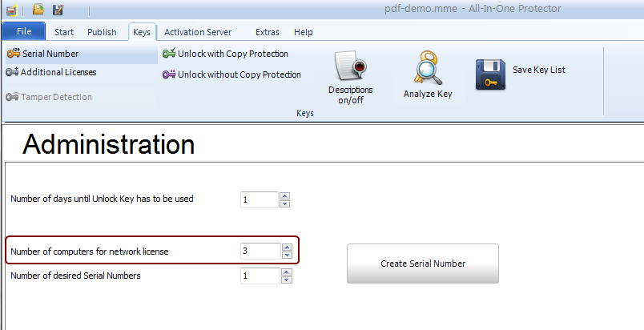The height and width of the screenshot is (330, 644).
Task: Click the network license computers input field
Action: (260, 252)
